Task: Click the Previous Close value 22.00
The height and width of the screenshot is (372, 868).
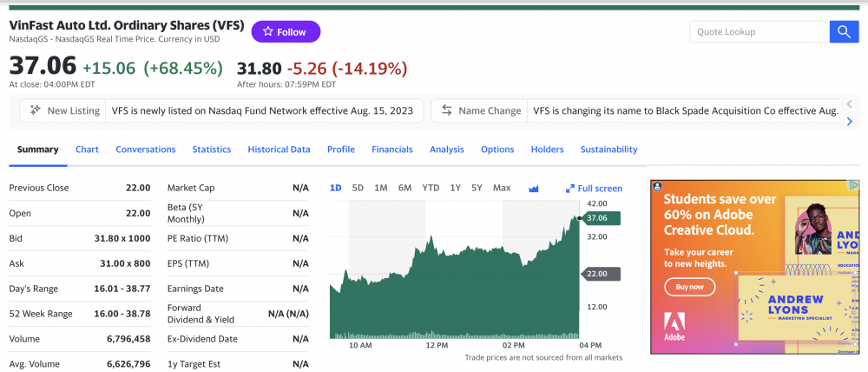Action: click(x=138, y=188)
